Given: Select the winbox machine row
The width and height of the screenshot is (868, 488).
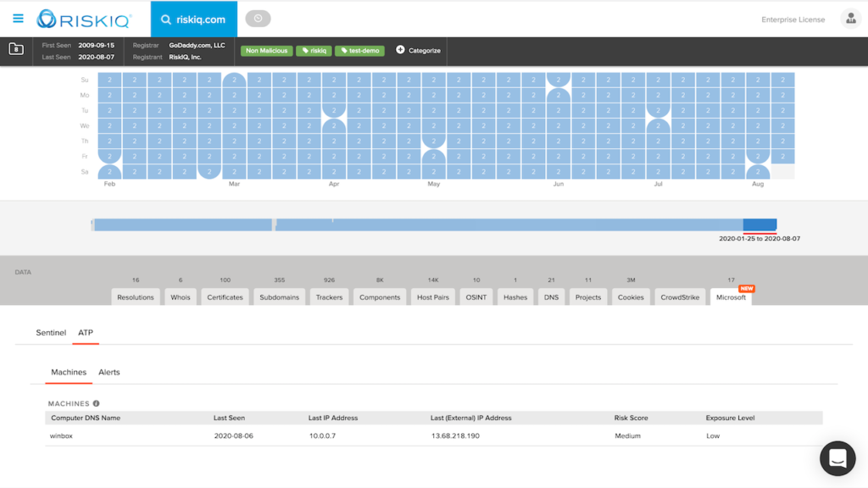Looking at the screenshot, I should (x=433, y=436).
